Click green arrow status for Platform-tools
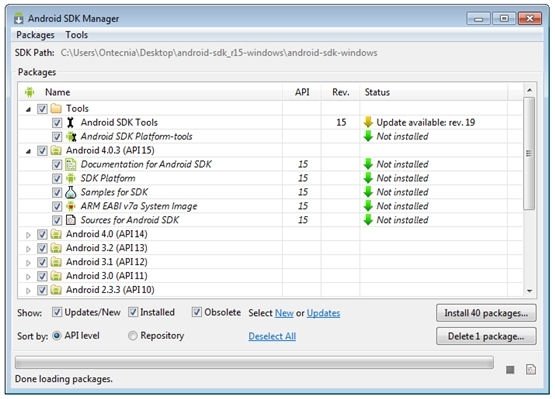The width and height of the screenshot is (555, 399). coord(368,136)
